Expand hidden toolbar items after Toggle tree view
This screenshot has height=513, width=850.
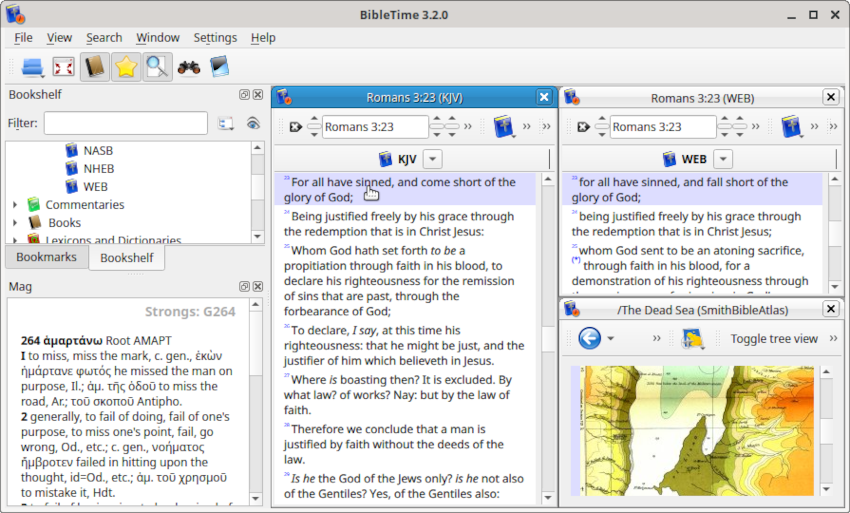click(x=833, y=338)
